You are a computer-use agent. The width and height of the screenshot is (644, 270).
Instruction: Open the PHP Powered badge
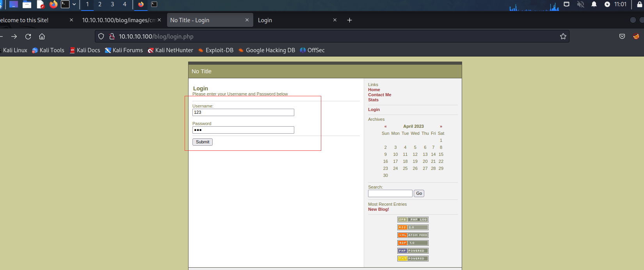413,251
